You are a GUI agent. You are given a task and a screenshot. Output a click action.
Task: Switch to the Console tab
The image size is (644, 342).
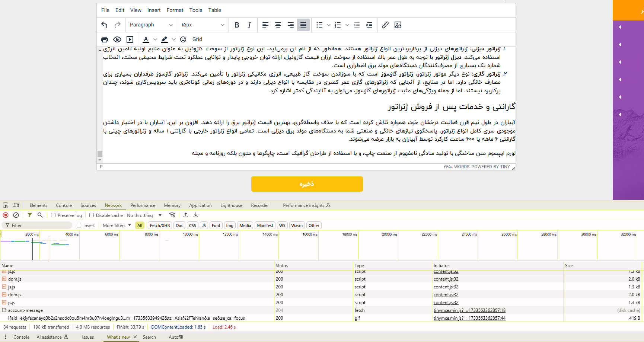pyautogui.click(x=64, y=205)
